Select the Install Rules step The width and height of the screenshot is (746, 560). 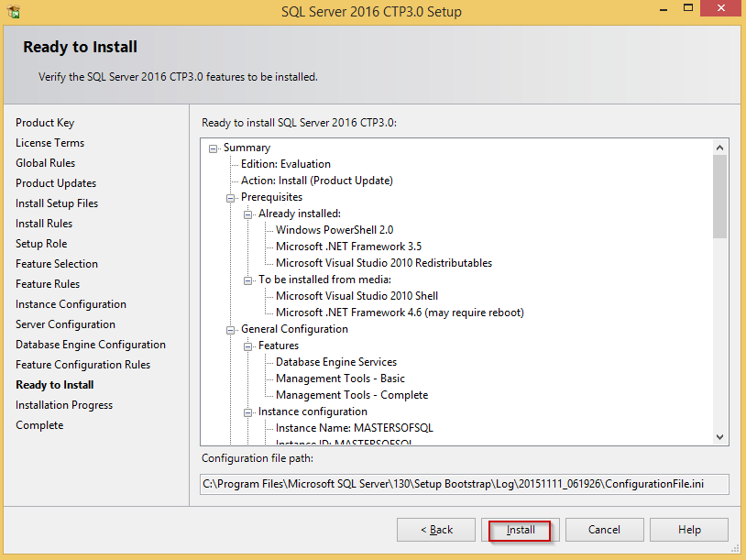tap(44, 223)
